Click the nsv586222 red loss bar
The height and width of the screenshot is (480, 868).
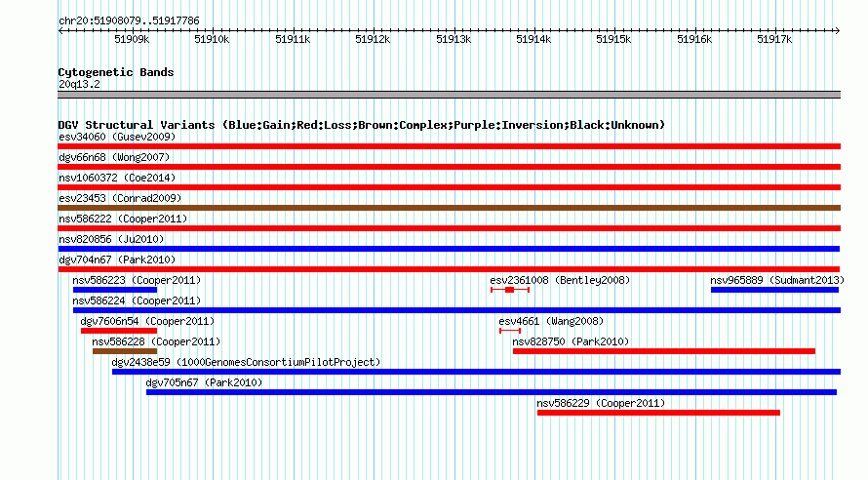(449, 228)
